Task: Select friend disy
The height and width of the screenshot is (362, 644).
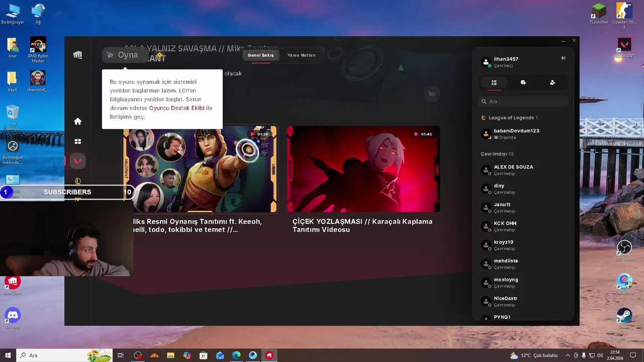Action: 523,189
